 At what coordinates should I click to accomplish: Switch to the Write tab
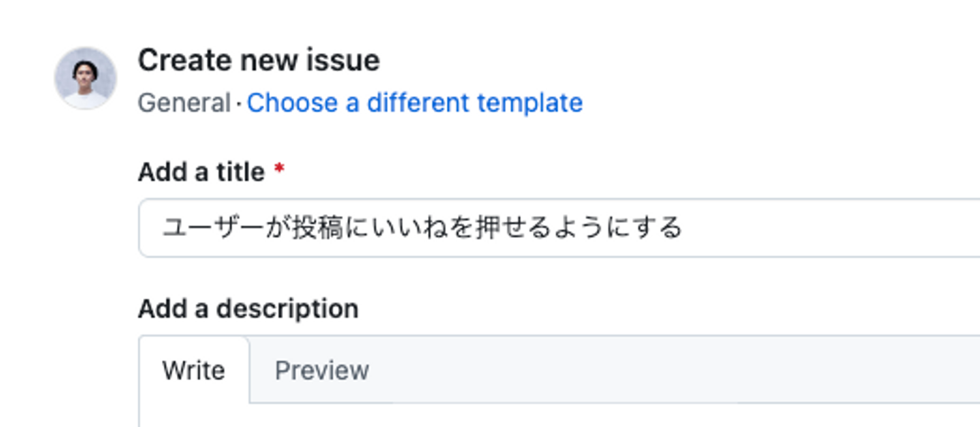(x=194, y=371)
